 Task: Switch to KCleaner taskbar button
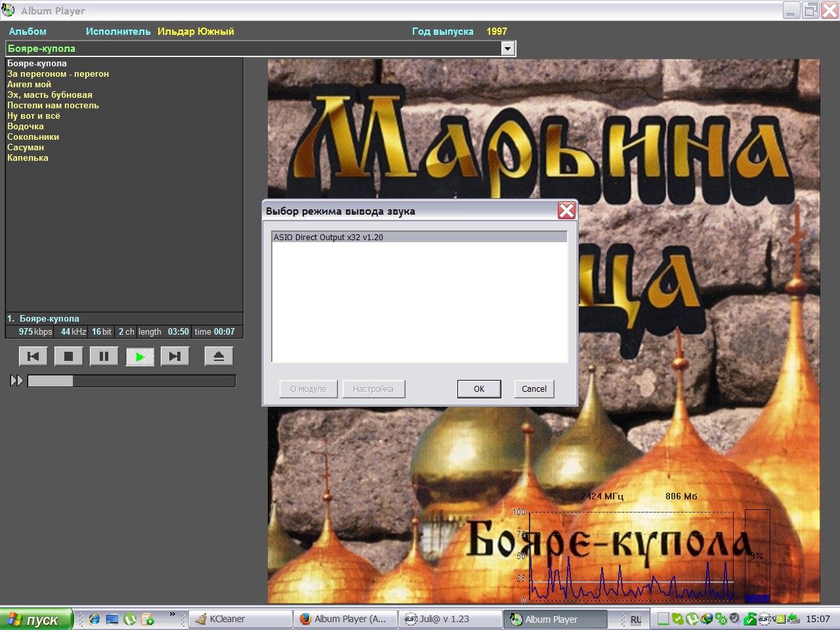(x=241, y=619)
